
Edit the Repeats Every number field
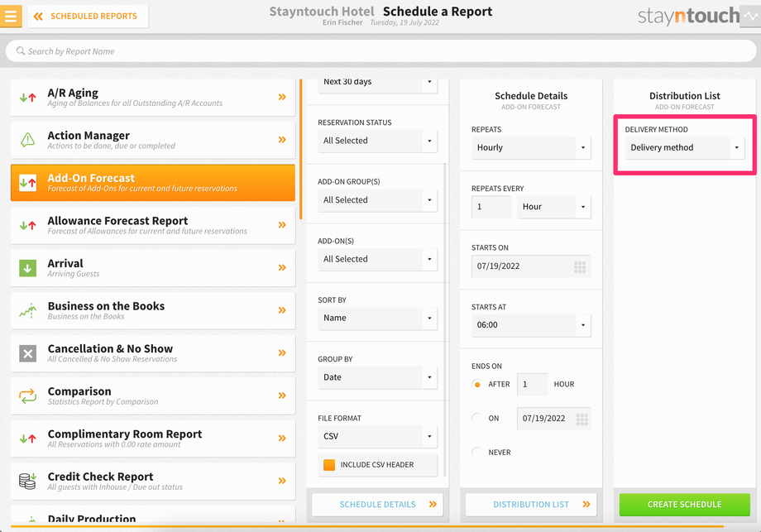click(x=491, y=207)
